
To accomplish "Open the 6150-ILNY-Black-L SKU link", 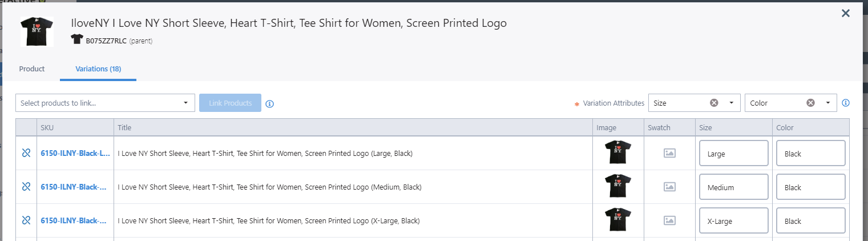I will tap(75, 153).
